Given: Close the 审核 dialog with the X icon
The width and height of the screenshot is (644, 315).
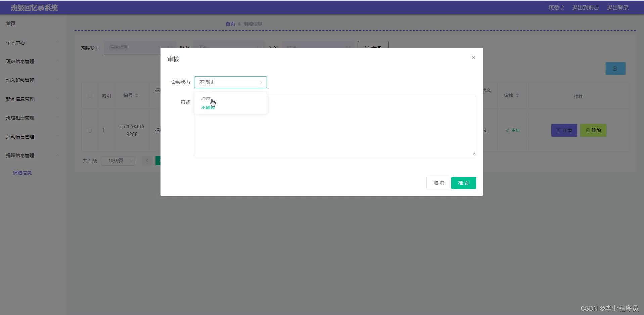Looking at the screenshot, I should point(473,57).
